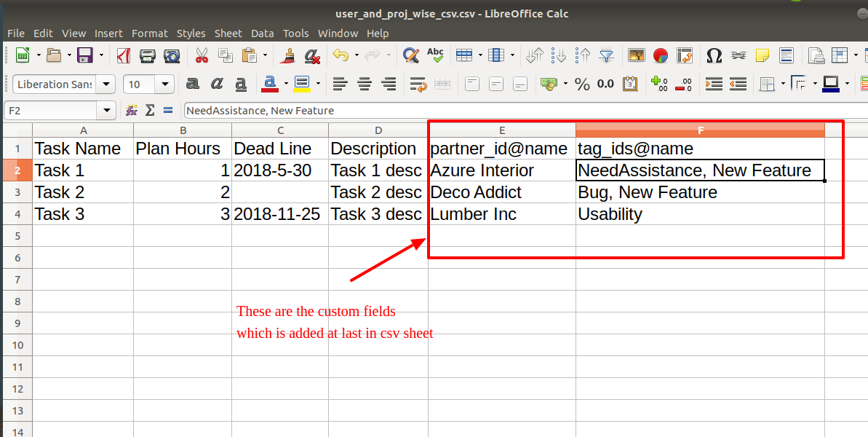The image size is (868, 437).
Task: Open the Styles menu
Action: (191, 34)
